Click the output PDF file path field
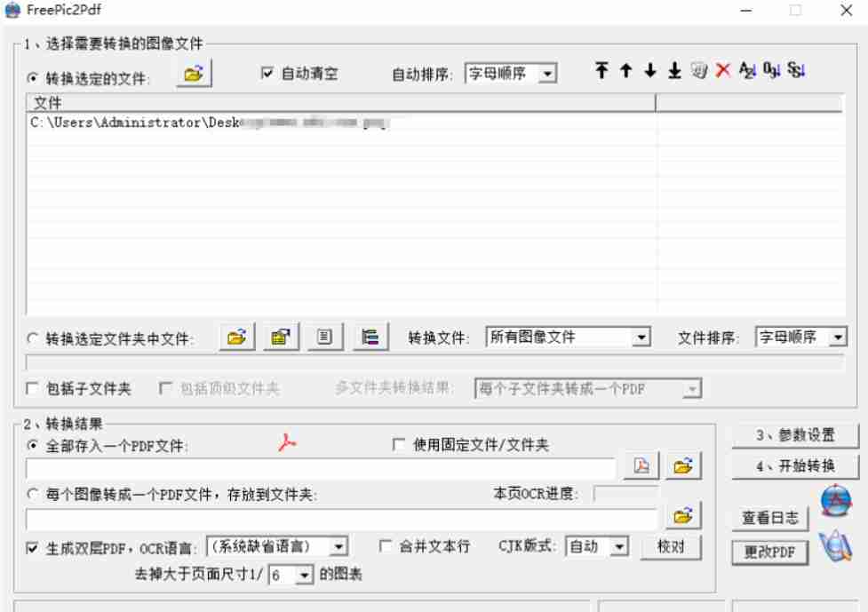Viewport: 868px width, 612px height. click(x=321, y=469)
